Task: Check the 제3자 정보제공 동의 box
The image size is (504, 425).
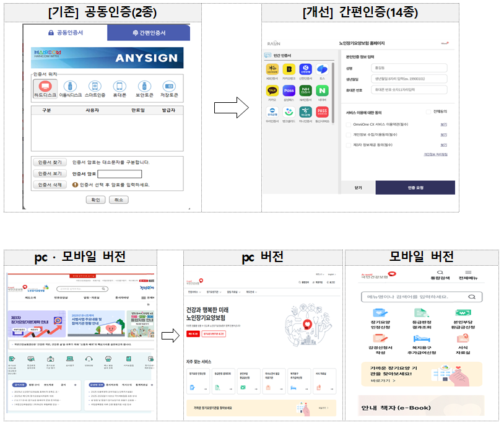Action: [x=349, y=144]
